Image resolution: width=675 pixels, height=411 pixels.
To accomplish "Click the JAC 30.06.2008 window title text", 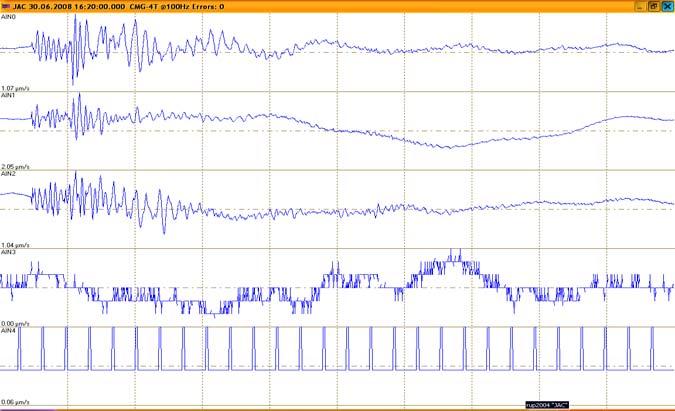I will pos(118,6).
